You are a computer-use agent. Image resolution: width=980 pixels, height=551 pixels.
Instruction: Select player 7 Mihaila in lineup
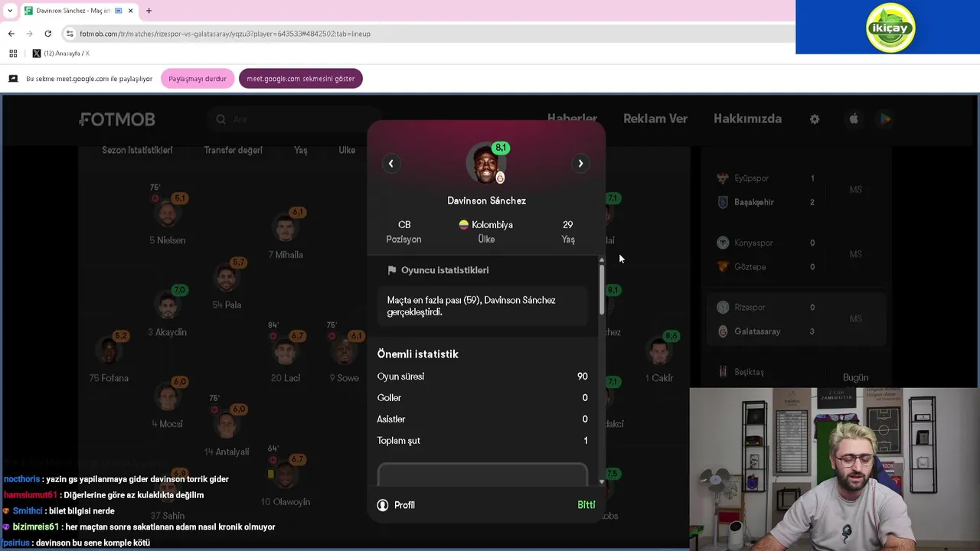click(286, 231)
